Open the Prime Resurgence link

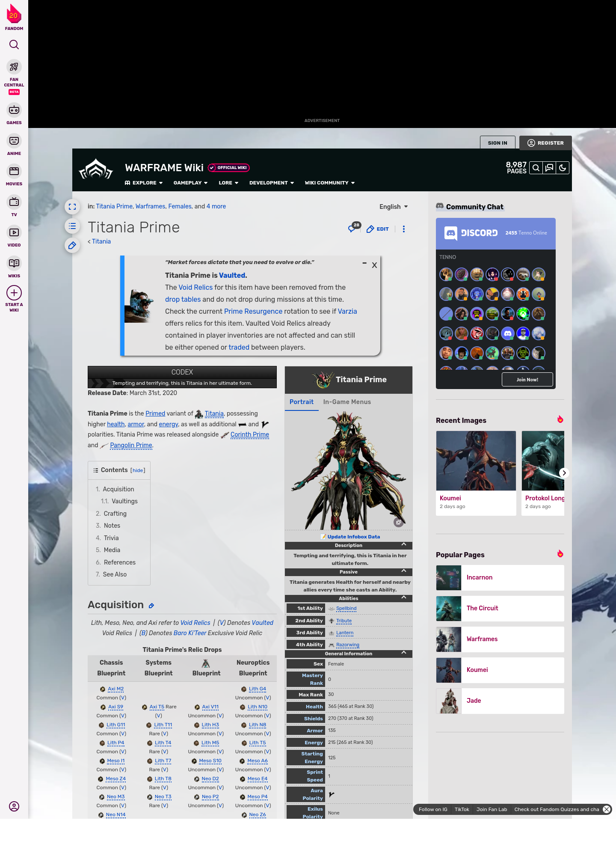(x=253, y=311)
